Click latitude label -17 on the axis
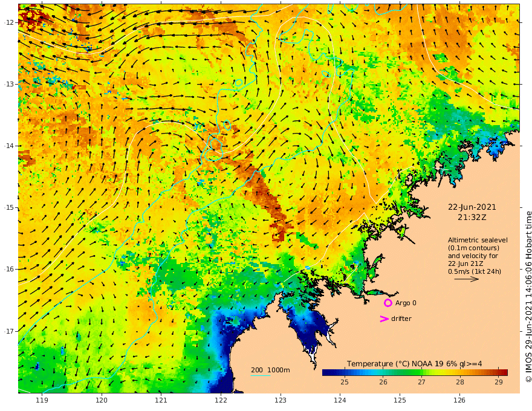532x411 pixels. [10, 331]
